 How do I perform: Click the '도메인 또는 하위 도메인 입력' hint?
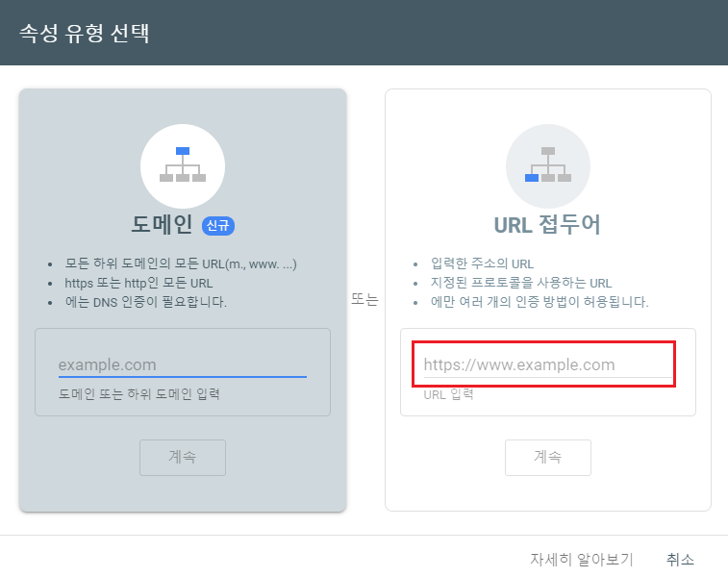point(138,394)
